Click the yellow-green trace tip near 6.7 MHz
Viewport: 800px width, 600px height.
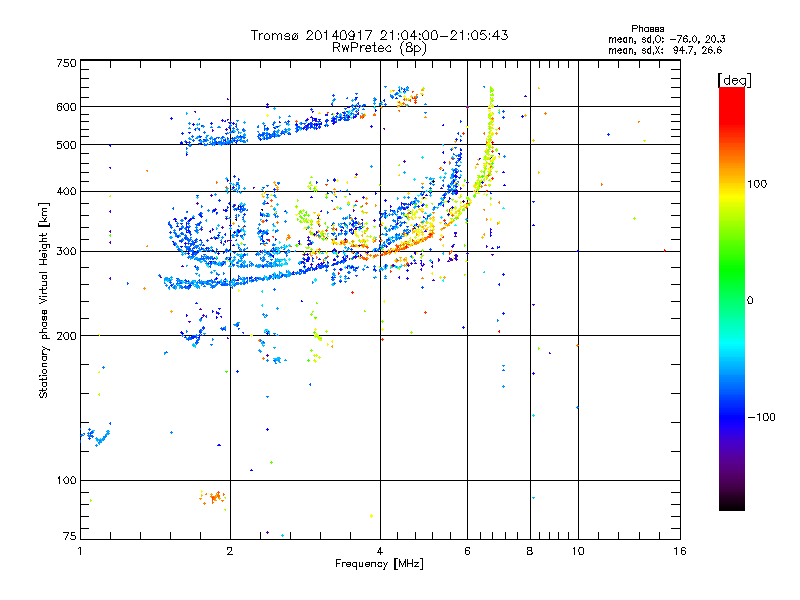(491, 92)
